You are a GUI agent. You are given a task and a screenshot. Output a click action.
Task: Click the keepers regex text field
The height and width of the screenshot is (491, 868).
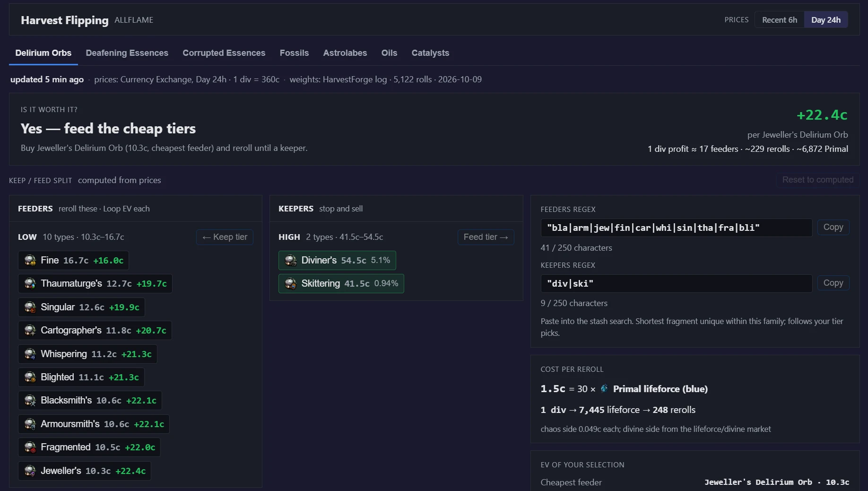[x=677, y=283]
